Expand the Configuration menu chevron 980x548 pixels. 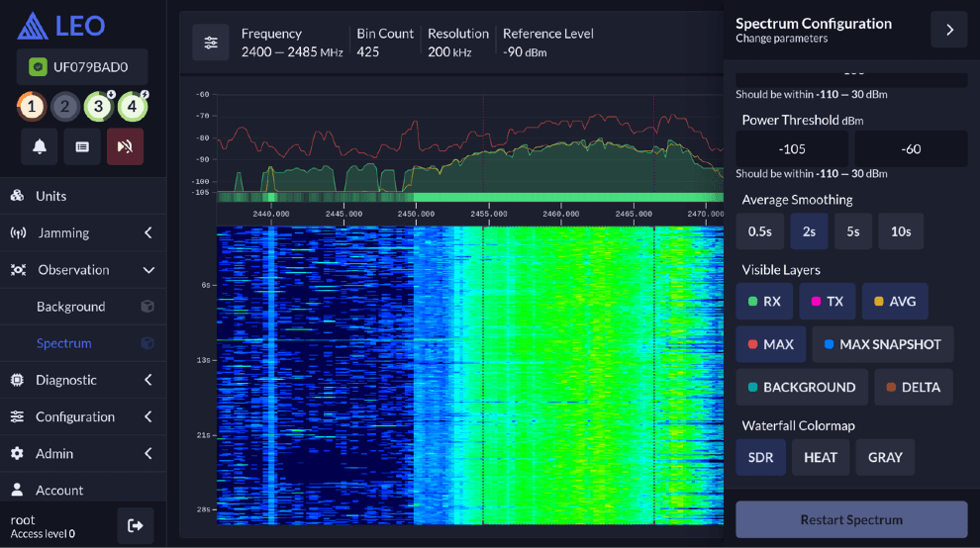tap(148, 416)
